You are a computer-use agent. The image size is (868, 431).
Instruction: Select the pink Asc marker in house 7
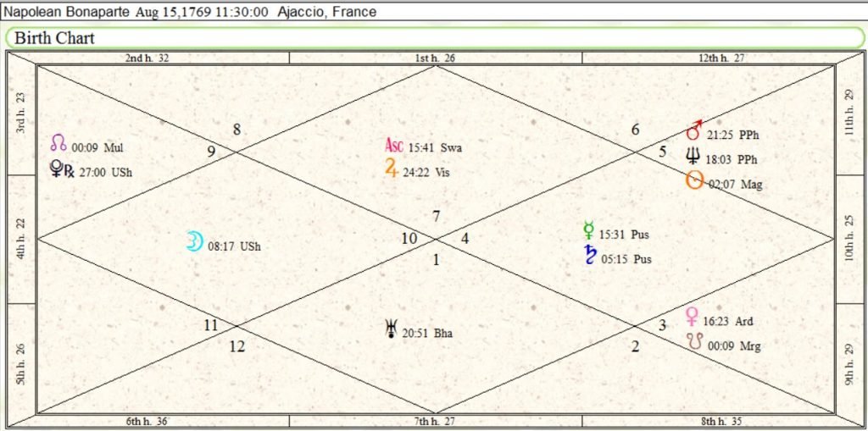tap(394, 146)
